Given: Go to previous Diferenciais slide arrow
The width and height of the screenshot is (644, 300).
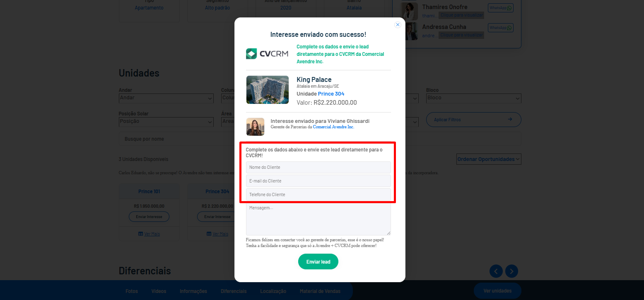Looking at the screenshot, I should [x=496, y=271].
